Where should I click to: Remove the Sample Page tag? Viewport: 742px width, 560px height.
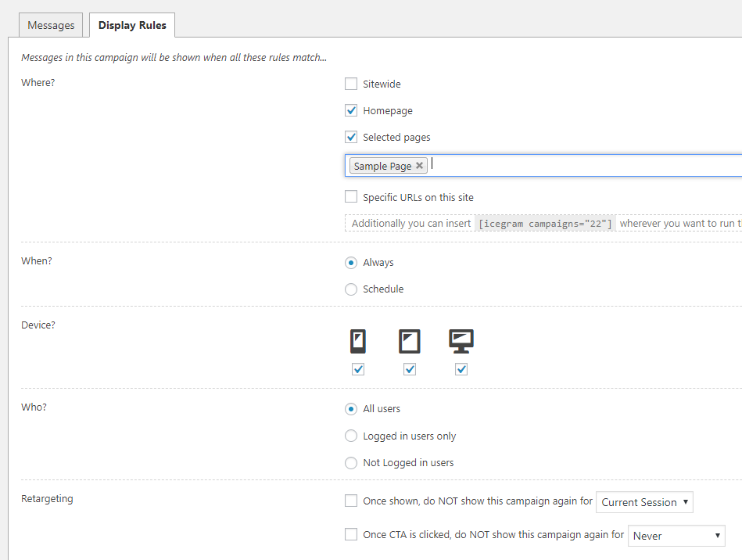pyautogui.click(x=420, y=166)
